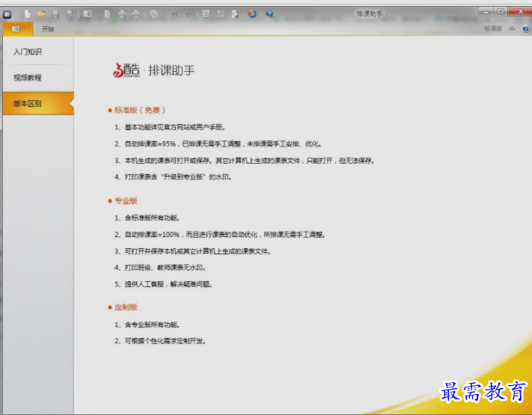Collapse the ribbon with the up chevron
This screenshot has width=532, height=415.
(x=513, y=29)
